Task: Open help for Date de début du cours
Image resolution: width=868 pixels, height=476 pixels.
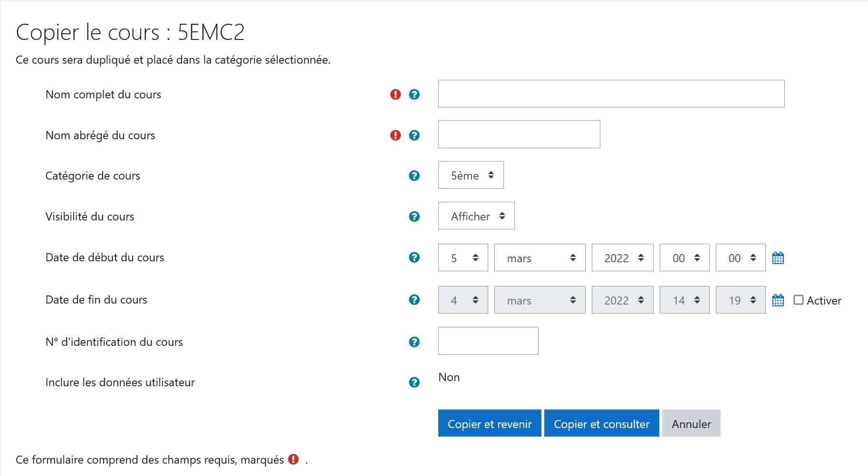Action: (x=414, y=257)
